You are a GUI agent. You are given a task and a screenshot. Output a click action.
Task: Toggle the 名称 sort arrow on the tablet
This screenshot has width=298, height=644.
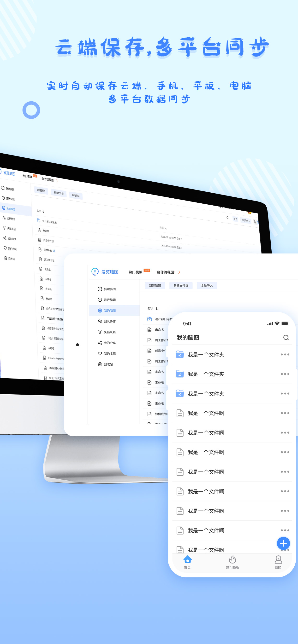pos(156,309)
